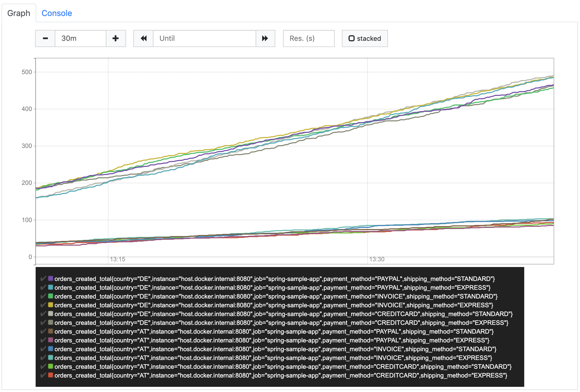Viewport: 580px width, 392px height.
Task: Select legend text AT INVOICE EXPRESS
Action: pyautogui.click(x=273, y=358)
